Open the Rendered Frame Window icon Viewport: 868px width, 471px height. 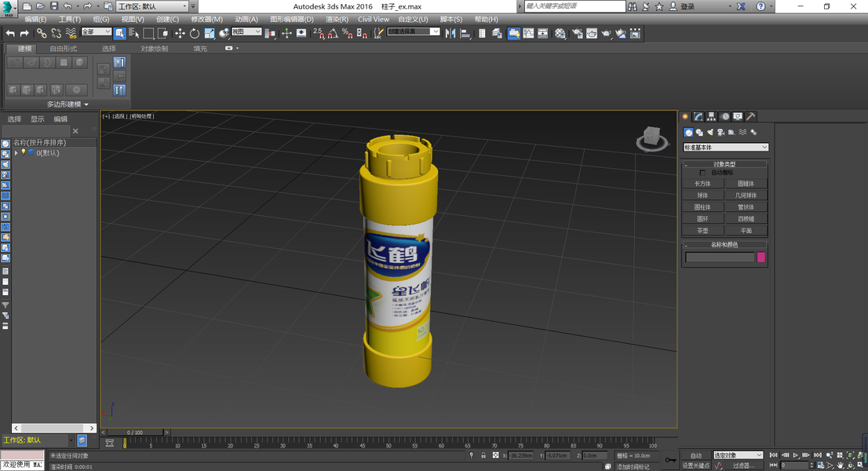(x=592, y=33)
